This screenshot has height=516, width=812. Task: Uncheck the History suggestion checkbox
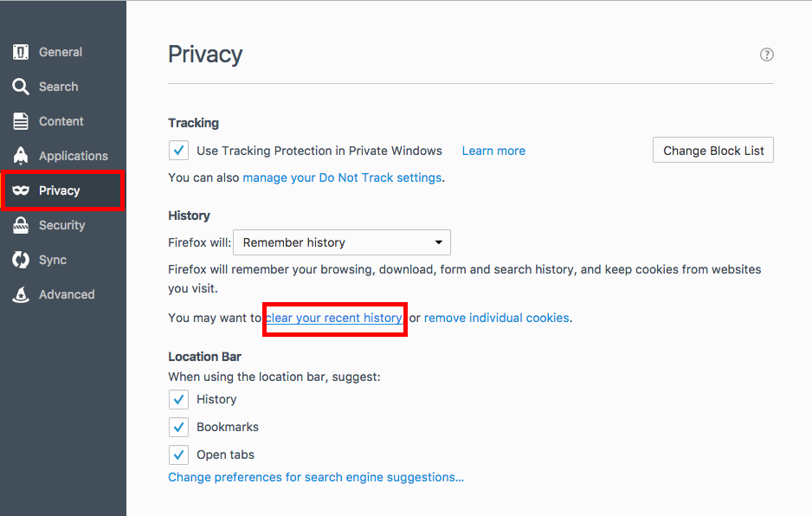(x=178, y=399)
